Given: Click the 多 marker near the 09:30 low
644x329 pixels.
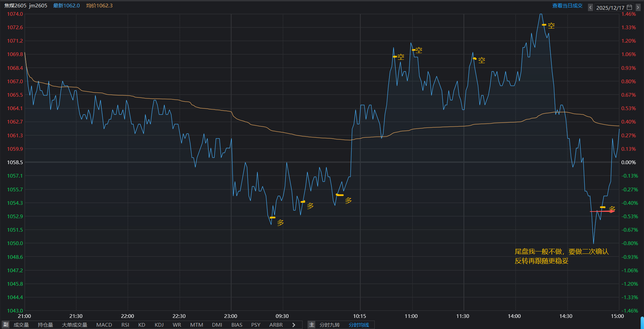Looking at the screenshot, I should [280, 223].
